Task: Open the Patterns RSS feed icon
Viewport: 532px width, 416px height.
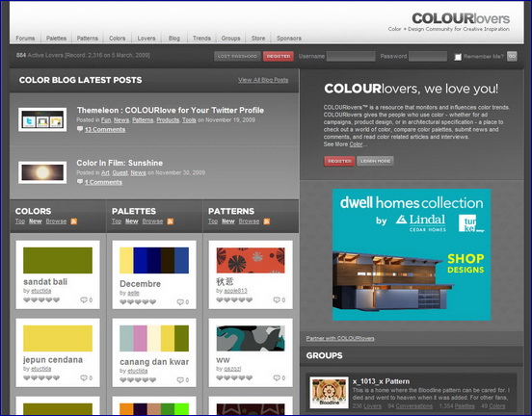Action: [x=267, y=221]
